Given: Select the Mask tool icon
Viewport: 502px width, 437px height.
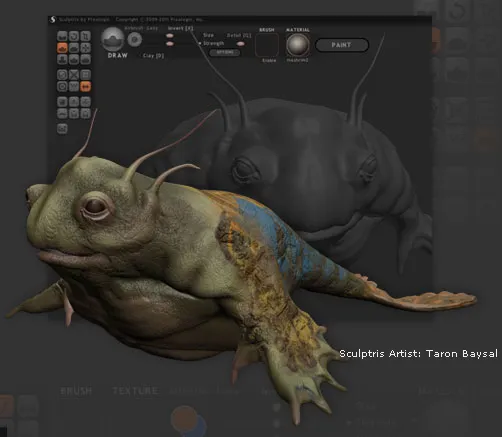Looking at the screenshot, I should (62, 87).
